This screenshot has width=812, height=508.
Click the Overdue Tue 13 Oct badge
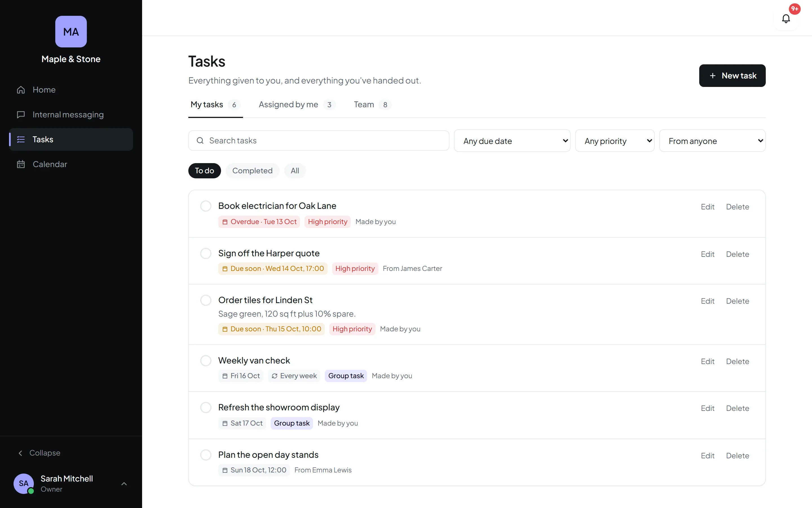pyautogui.click(x=259, y=222)
